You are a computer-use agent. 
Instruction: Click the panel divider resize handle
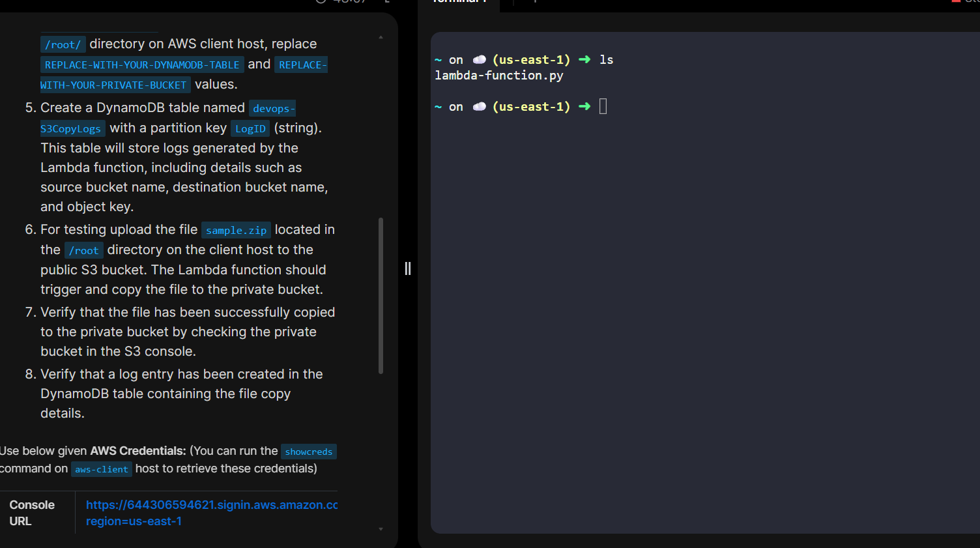click(408, 268)
